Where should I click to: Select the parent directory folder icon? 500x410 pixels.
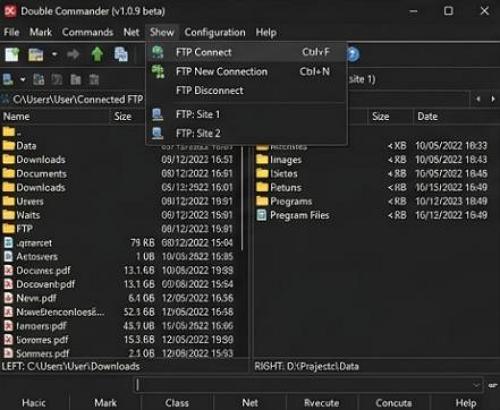click(9, 132)
